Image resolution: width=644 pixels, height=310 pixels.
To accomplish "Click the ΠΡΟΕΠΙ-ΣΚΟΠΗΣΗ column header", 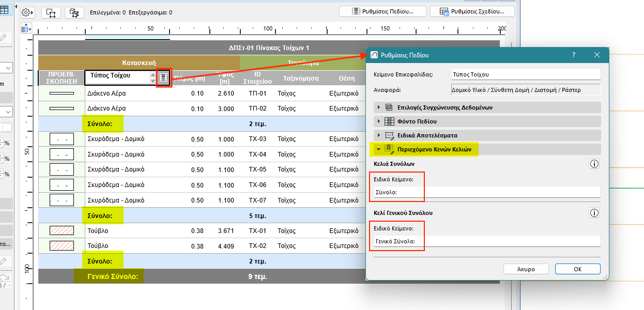I will point(62,78).
